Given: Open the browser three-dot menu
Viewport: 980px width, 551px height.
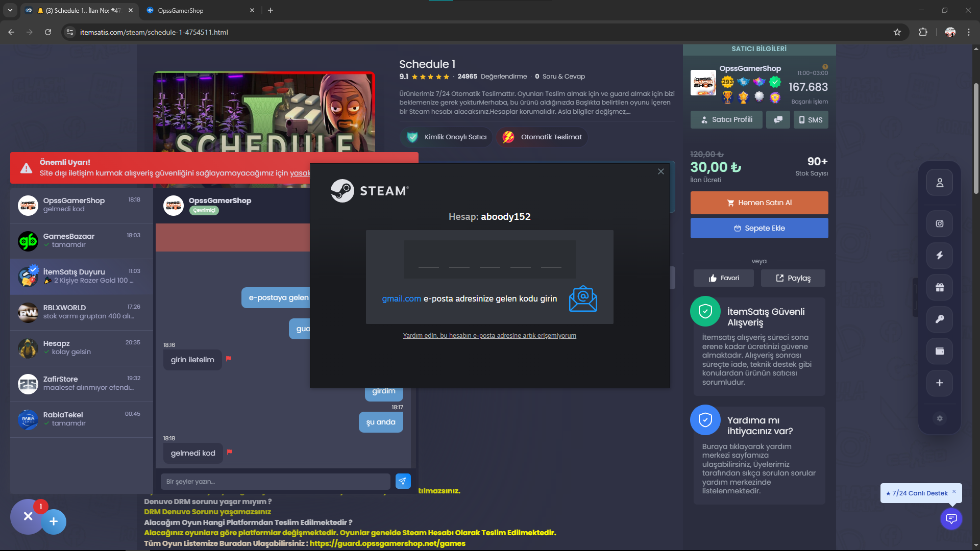Looking at the screenshot, I should [969, 32].
